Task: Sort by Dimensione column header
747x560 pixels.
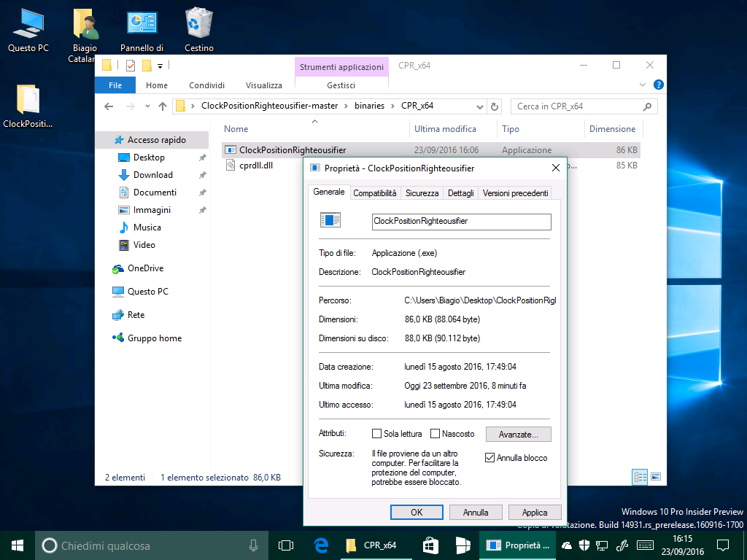Action: (613, 128)
